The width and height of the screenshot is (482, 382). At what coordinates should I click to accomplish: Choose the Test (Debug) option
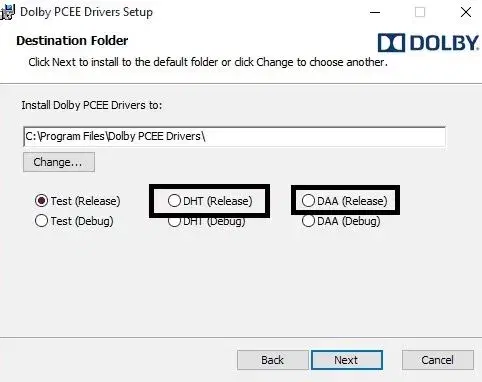pos(41,221)
